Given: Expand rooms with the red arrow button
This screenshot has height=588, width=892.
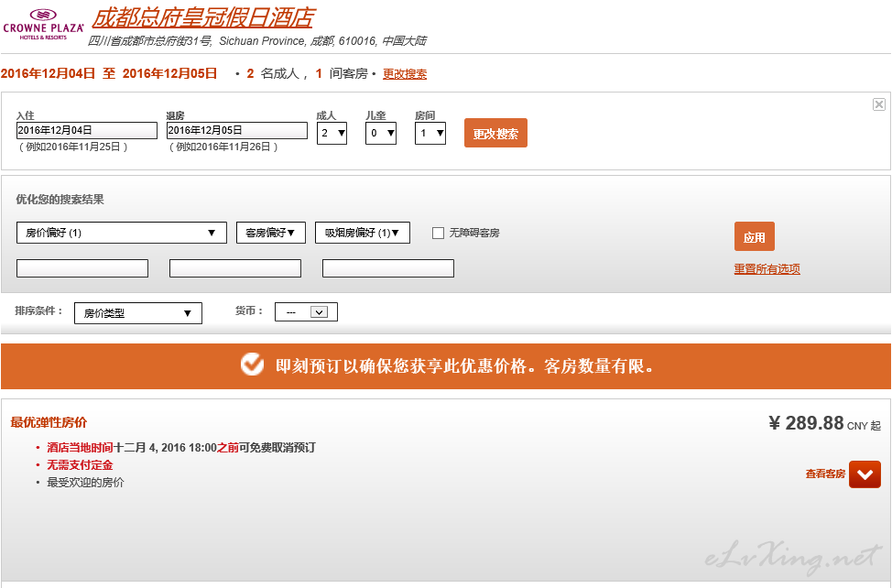Looking at the screenshot, I should coord(865,474).
